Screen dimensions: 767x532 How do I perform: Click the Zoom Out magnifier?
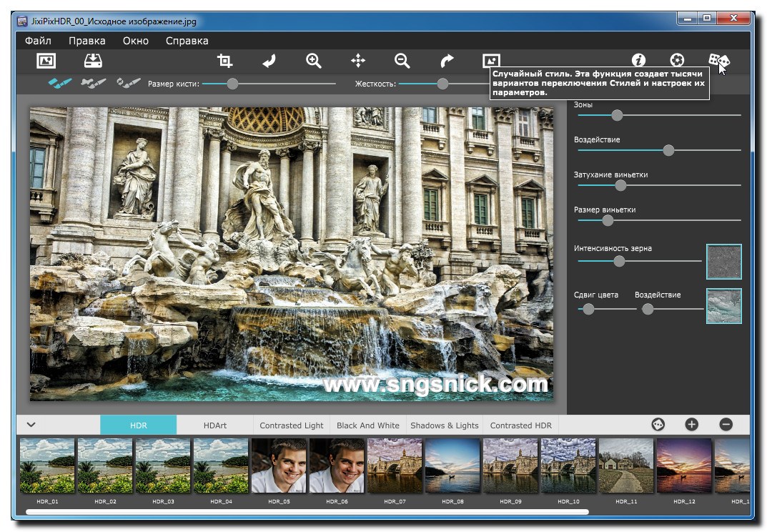coord(402,61)
